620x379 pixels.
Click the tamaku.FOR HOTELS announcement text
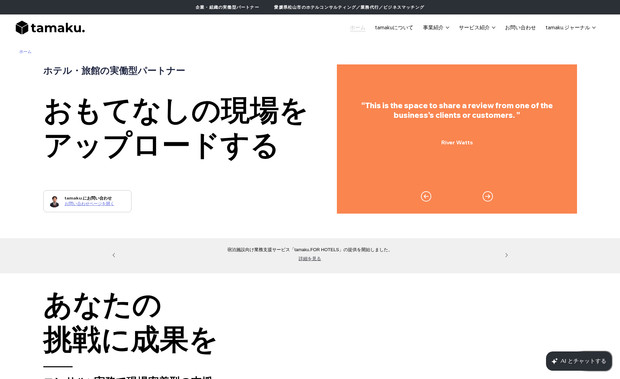(309, 250)
